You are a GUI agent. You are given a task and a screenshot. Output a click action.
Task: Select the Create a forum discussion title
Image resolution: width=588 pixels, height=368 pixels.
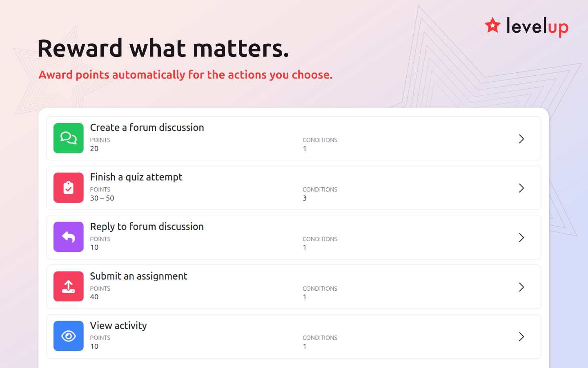pyautogui.click(x=147, y=128)
